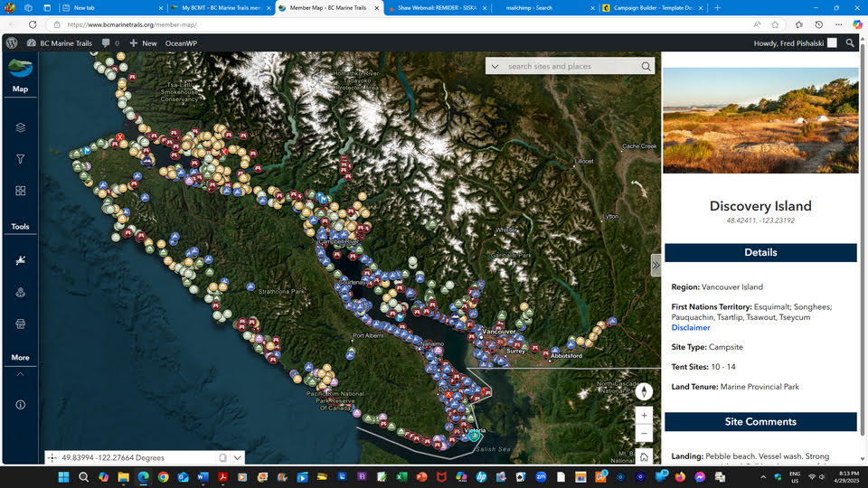
Task: Open File Explorer from the taskbar
Action: 123,476
